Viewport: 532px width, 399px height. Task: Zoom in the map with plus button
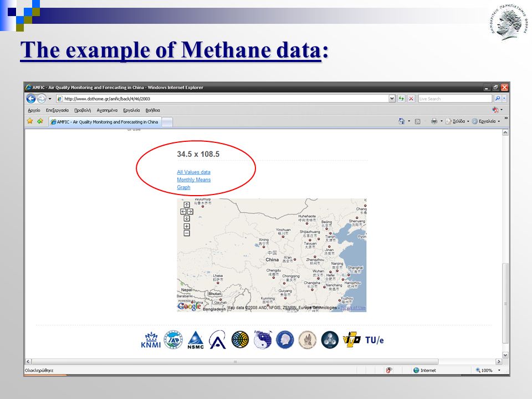[x=187, y=226]
